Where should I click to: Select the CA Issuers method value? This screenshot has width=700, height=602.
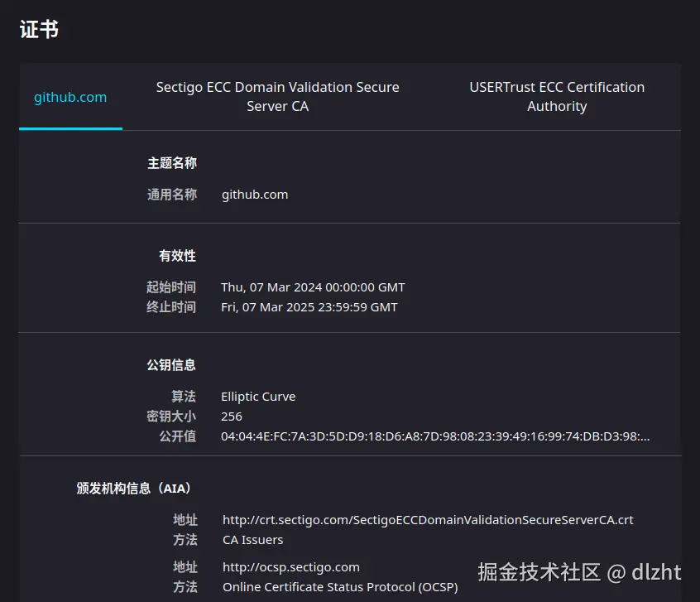[252, 540]
